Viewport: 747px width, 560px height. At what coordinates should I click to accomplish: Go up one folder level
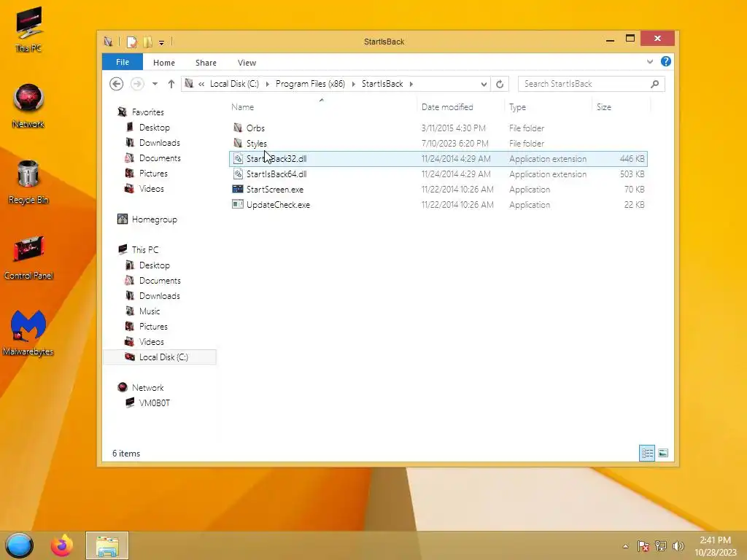coord(171,84)
